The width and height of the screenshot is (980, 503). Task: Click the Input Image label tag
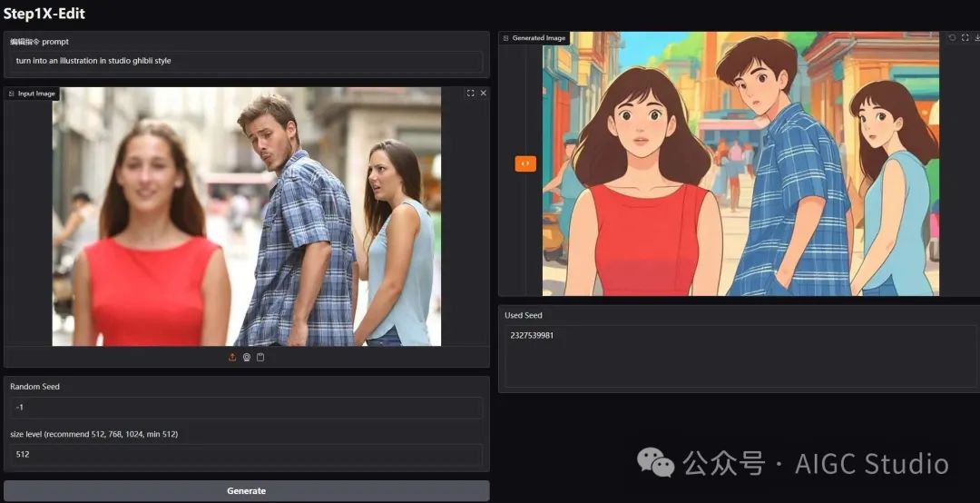(32, 94)
